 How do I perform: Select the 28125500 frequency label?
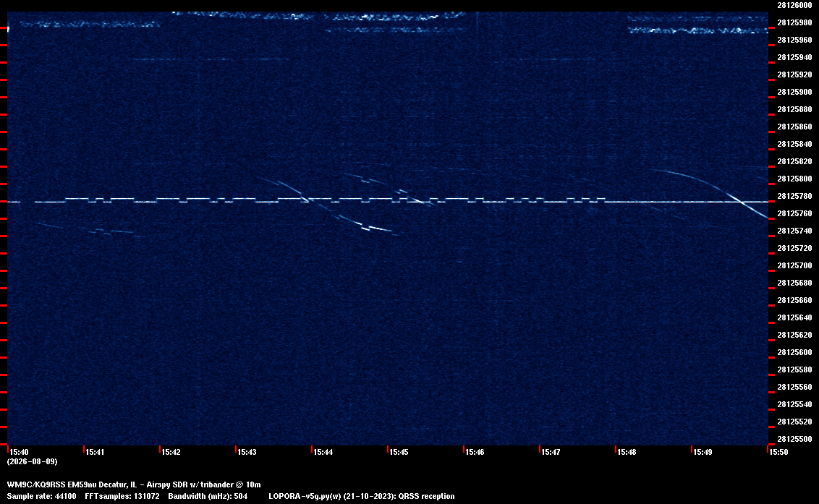click(x=794, y=439)
